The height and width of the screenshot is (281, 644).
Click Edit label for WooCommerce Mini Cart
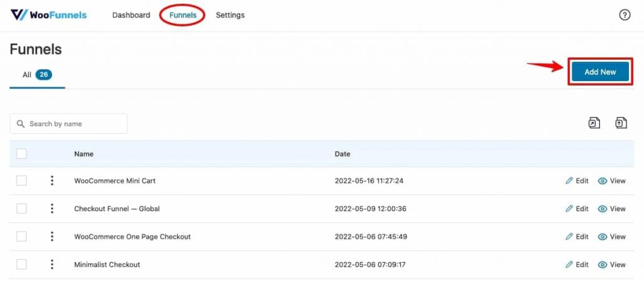click(x=582, y=181)
